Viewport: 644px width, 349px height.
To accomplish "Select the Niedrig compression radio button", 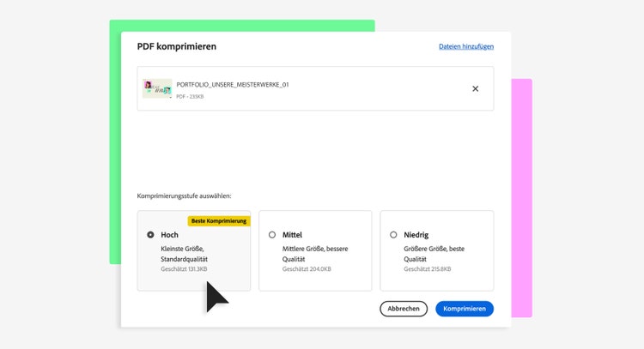I will coord(393,235).
